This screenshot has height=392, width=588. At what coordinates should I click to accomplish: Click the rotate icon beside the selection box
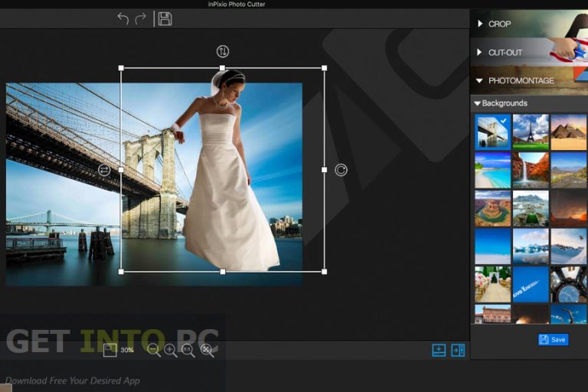click(x=341, y=169)
